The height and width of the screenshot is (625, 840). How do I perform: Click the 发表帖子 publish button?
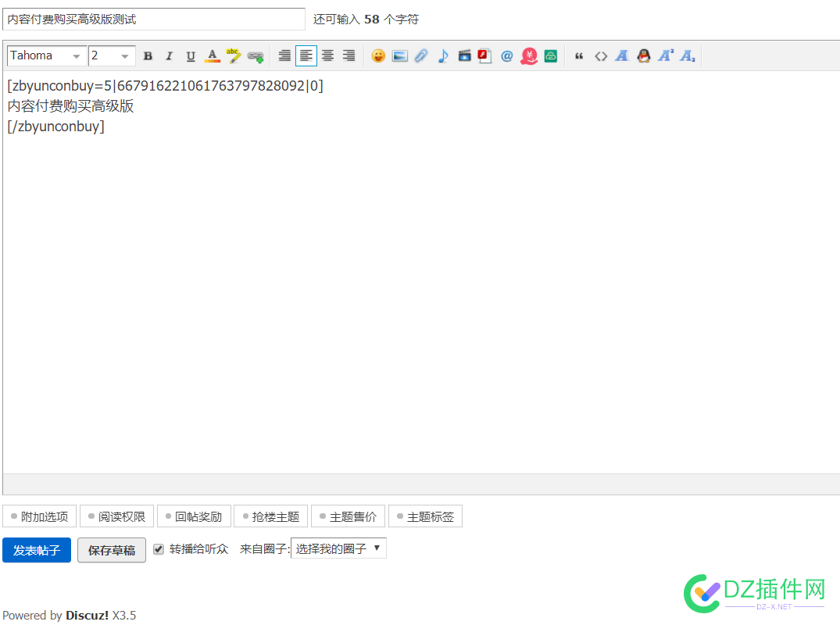pos(36,549)
